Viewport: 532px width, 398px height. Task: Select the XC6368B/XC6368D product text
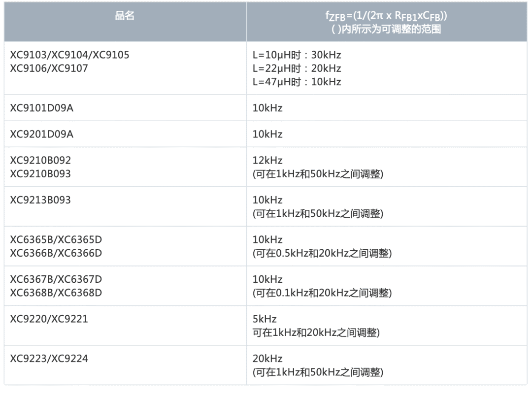[56, 293]
